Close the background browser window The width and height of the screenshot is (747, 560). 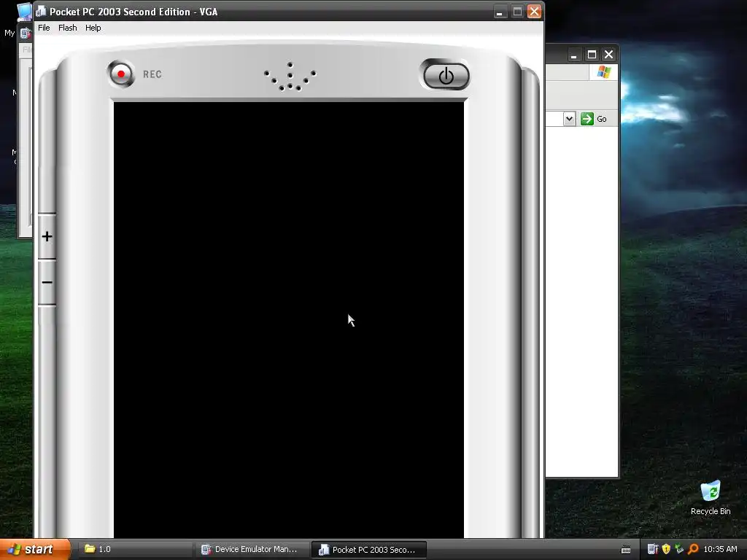click(609, 54)
